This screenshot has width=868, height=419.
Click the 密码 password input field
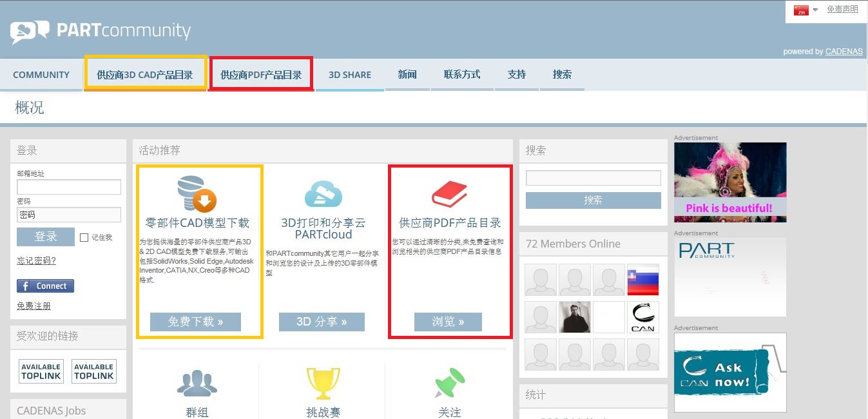(x=69, y=215)
